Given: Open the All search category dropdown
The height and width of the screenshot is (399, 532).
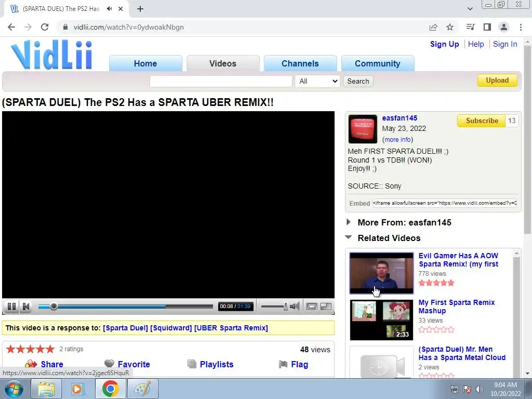Looking at the screenshot, I should coord(317,82).
